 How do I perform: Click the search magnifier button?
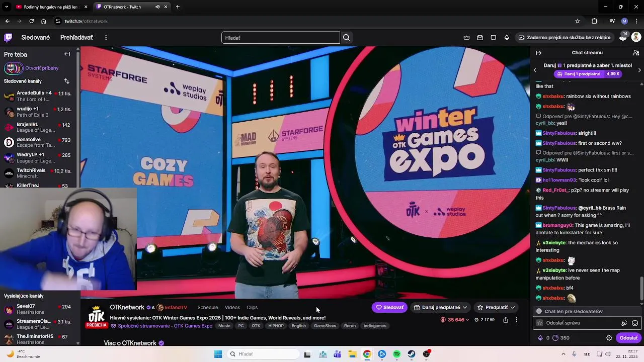(x=346, y=38)
